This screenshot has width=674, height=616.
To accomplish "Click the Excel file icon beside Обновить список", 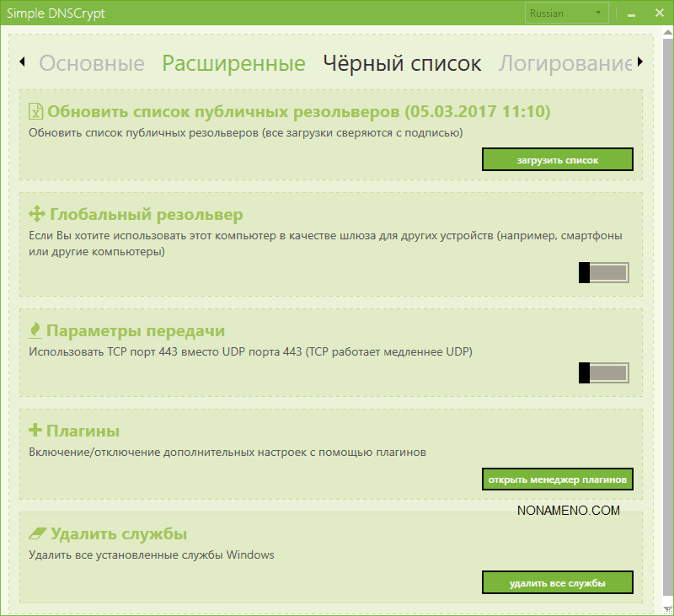I will 35,112.
